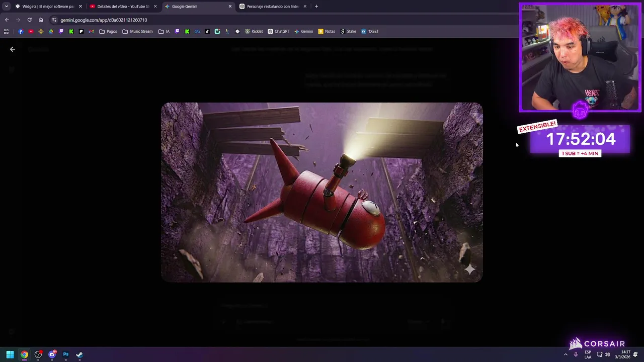Reload the current page
644x362 pixels.
(30, 20)
